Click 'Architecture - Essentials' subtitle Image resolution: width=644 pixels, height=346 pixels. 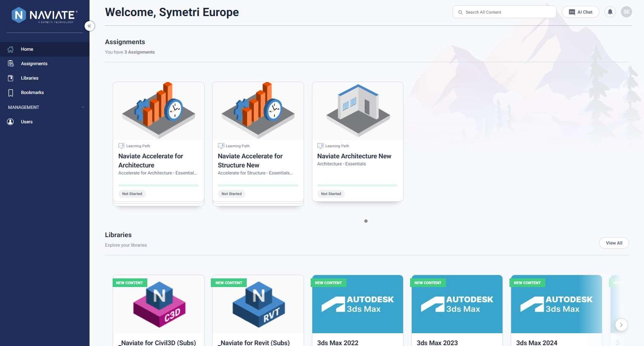tap(342, 164)
